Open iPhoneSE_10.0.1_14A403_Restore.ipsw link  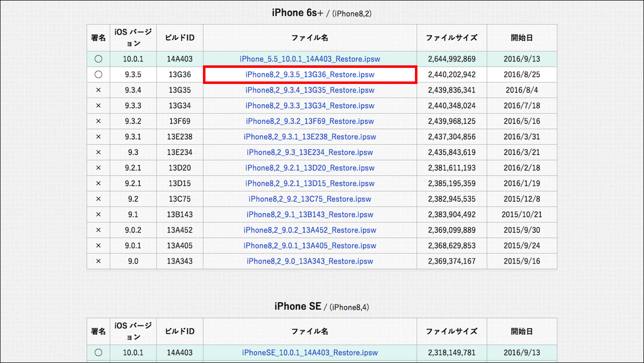(310, 353)
